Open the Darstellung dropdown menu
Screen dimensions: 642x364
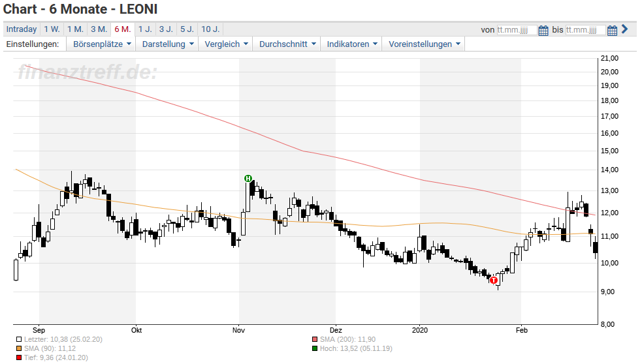pyautogui.click(x=168, y=44)
